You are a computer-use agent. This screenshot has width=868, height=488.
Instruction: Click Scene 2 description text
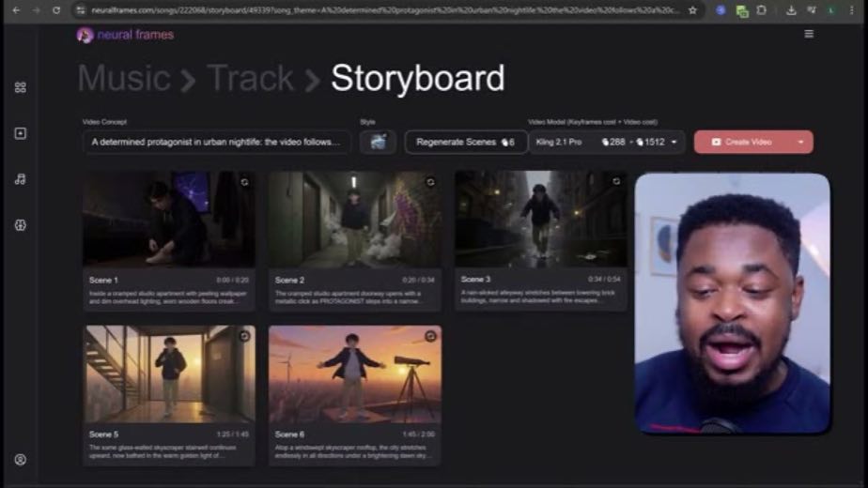[349, 297]
